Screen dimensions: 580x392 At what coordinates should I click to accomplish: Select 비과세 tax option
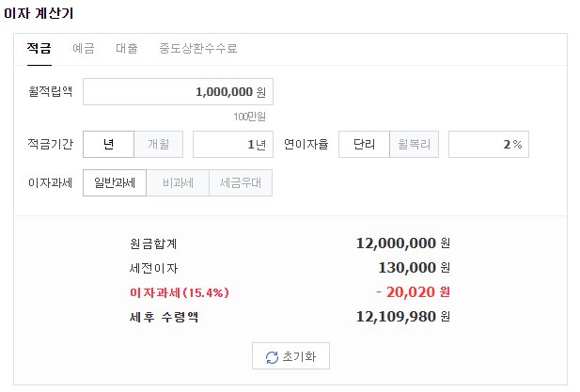pyautogui.click(x=178, y=182)
